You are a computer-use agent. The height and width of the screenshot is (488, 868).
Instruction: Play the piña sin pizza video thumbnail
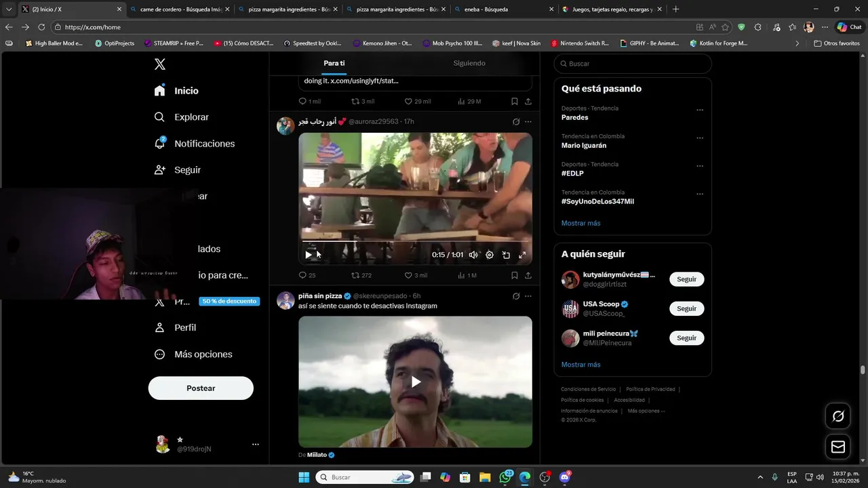click(416, 382)
